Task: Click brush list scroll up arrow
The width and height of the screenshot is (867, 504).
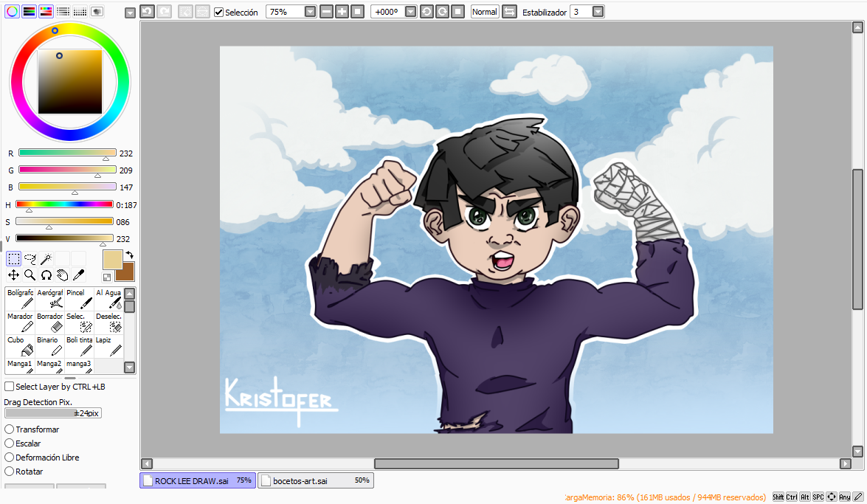Action: (x=129, y=293)
